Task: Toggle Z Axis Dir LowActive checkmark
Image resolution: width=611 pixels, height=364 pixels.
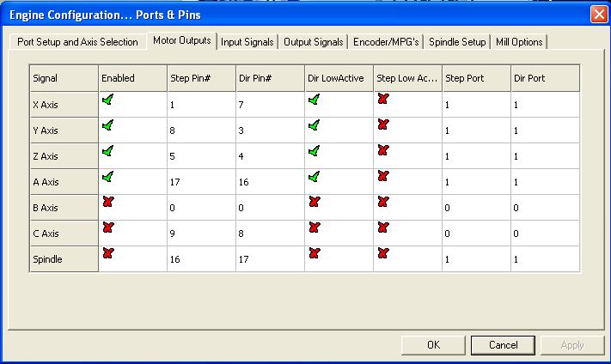Action: coord(314,151)
